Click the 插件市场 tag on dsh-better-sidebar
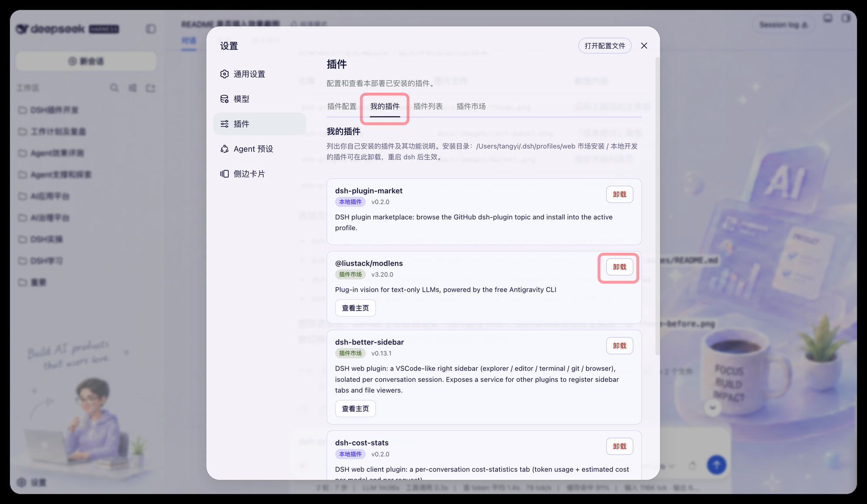This screenshot has height=504, width=867. tap(350, 353)
